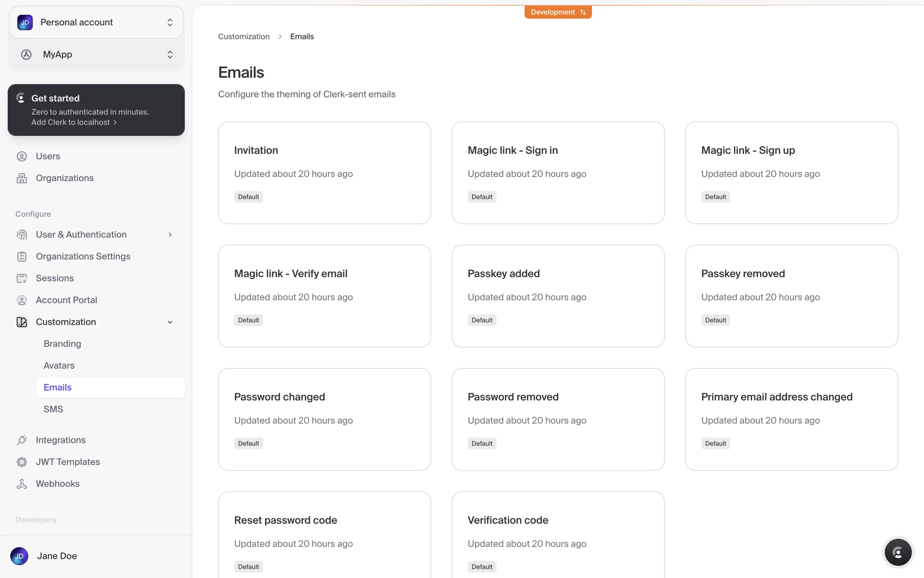
Task: Switch the Development environment badge
Action: point(558,12)
